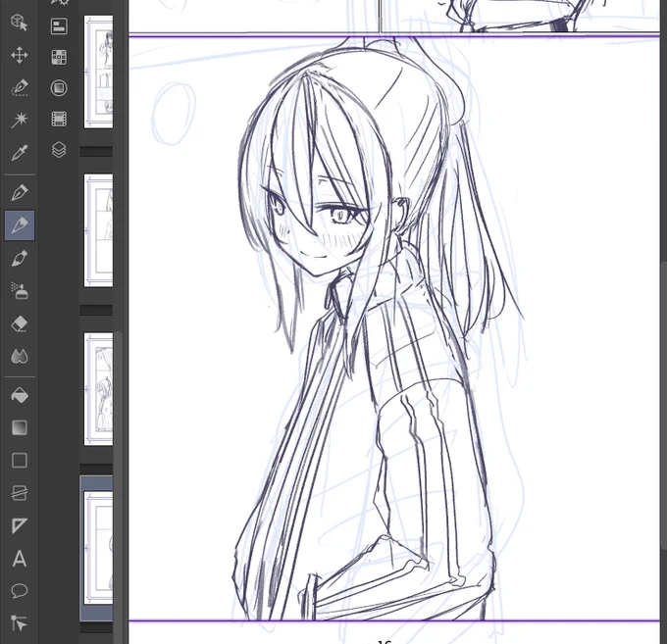Select the Balloon speech bubble tool

click(x=20, y=591)
